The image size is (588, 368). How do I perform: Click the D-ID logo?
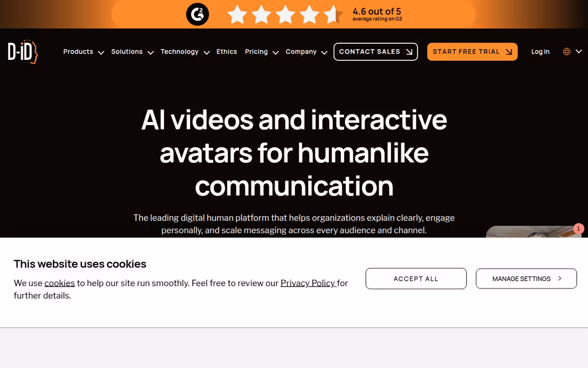[x=23, y=52]
